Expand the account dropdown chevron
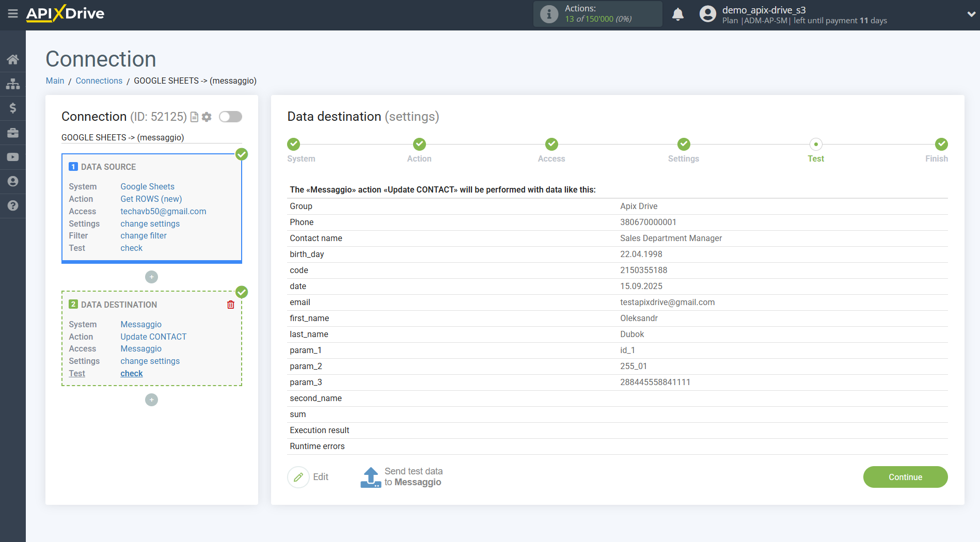980x542 pixels. (x=971, y=14)
